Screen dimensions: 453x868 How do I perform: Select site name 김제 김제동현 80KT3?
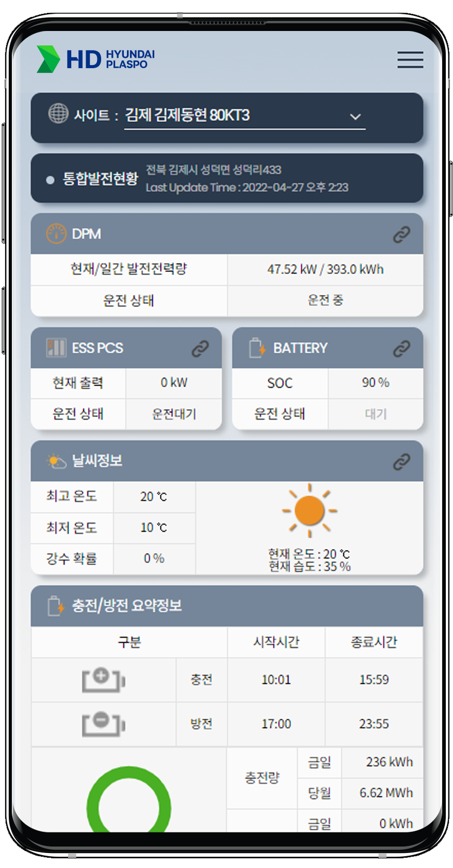pos(187,115)
